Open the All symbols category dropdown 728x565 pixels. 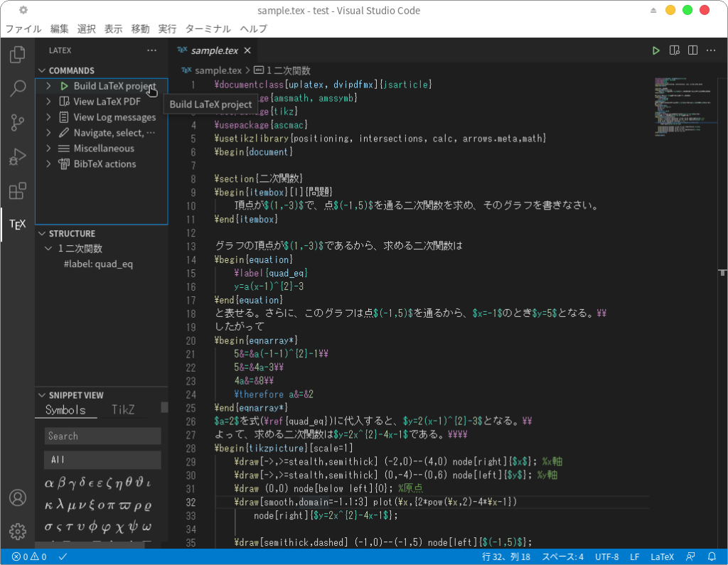pyautogui.click(x=102, y=460)
